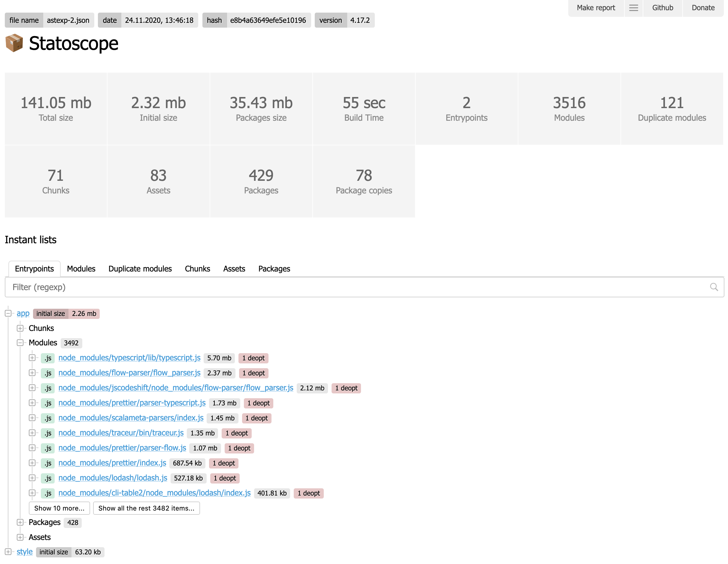Expand the style entrypoint node

tap(8, 552)
